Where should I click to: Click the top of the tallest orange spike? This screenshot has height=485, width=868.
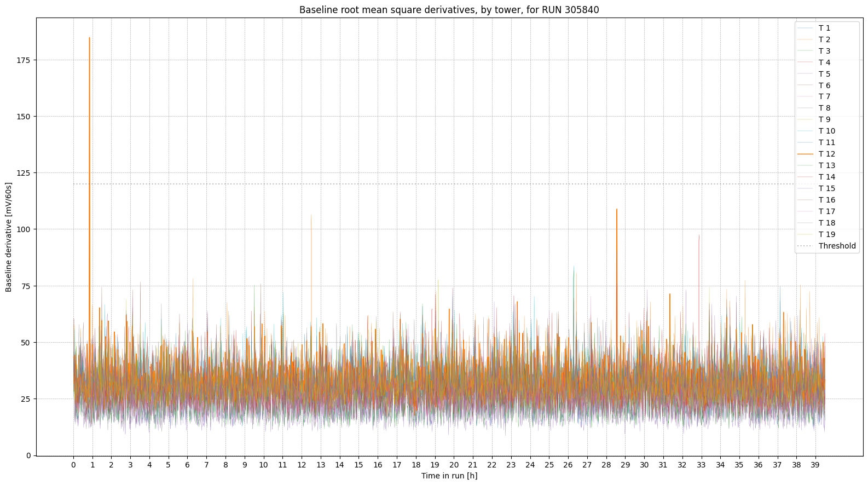point(89,38)
